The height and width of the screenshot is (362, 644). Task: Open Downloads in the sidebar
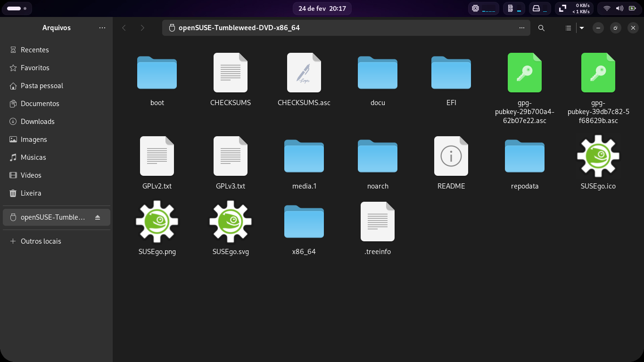pyautogui.click(x=57, y=122)
